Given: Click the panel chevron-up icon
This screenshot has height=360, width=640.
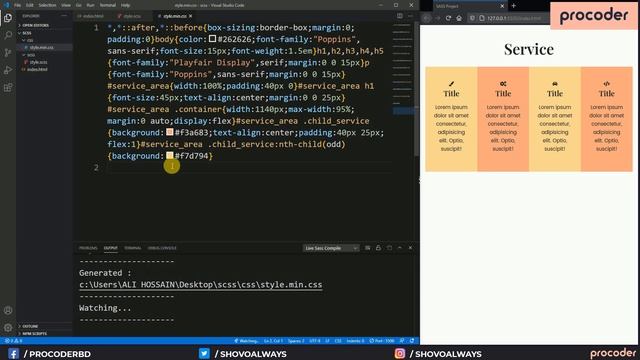Looking at the screenshot, I should pos(400,248).
